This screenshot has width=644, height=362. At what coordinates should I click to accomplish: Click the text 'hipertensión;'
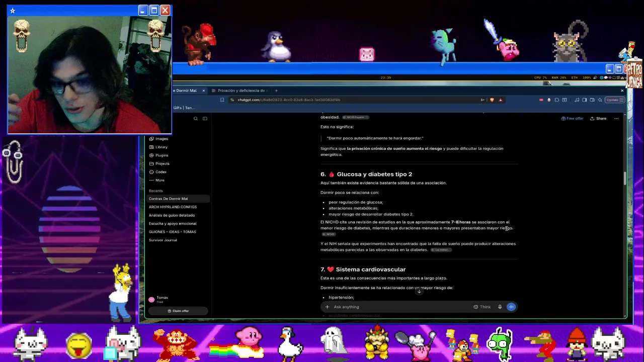pyautogui.click(x=341, y=298)
